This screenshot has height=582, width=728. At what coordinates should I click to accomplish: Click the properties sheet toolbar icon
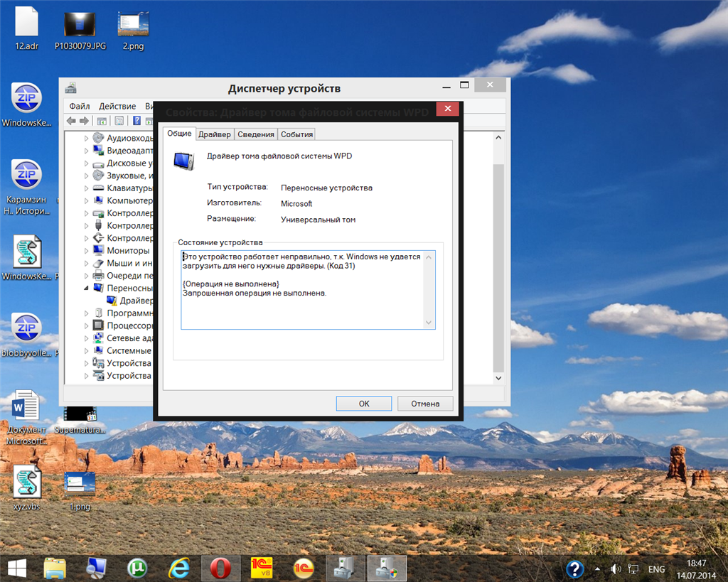119,121
